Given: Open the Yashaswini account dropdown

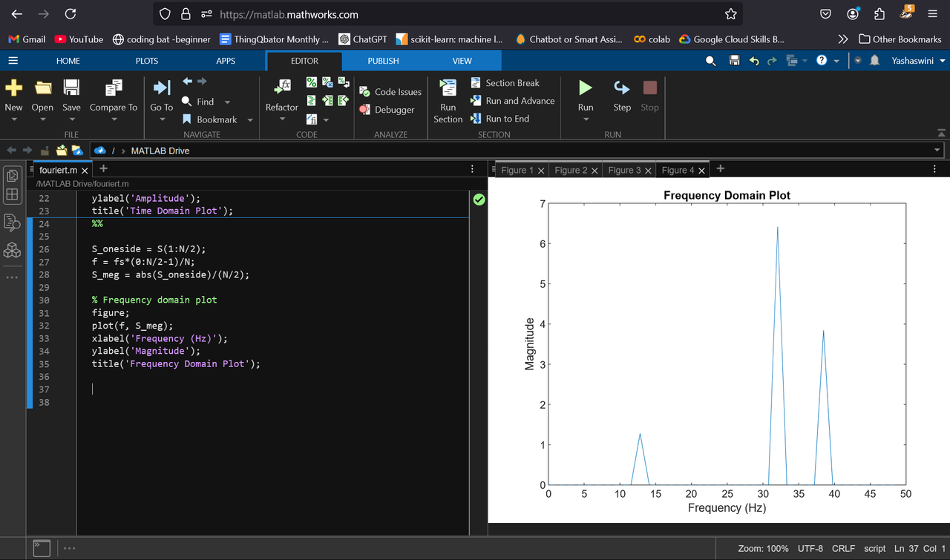Looking at the screenshot, I should (x=918, y=61).
